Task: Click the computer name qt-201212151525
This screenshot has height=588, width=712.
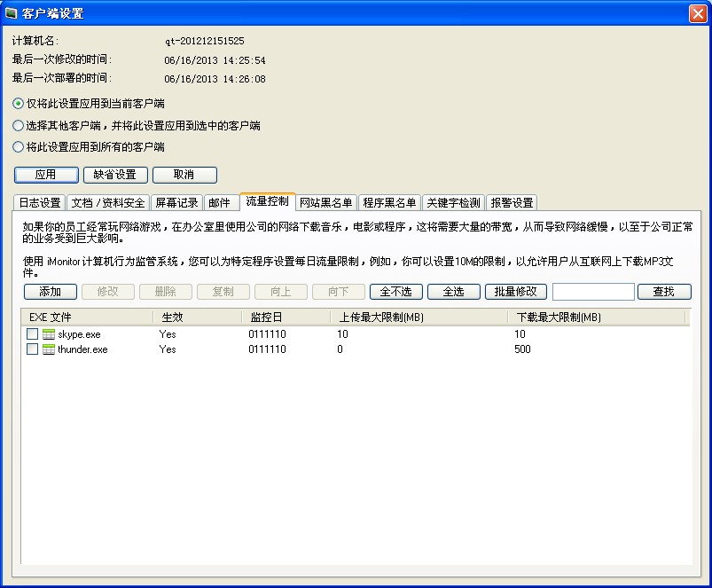Action: pyautogui.click(x=204, y=41)
